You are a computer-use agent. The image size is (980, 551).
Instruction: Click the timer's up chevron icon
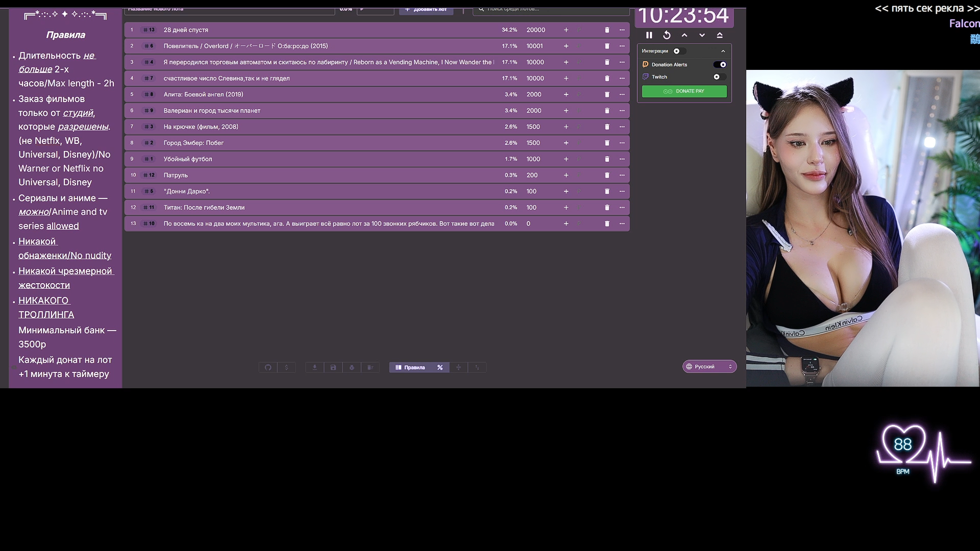click(x=684, y=35)
